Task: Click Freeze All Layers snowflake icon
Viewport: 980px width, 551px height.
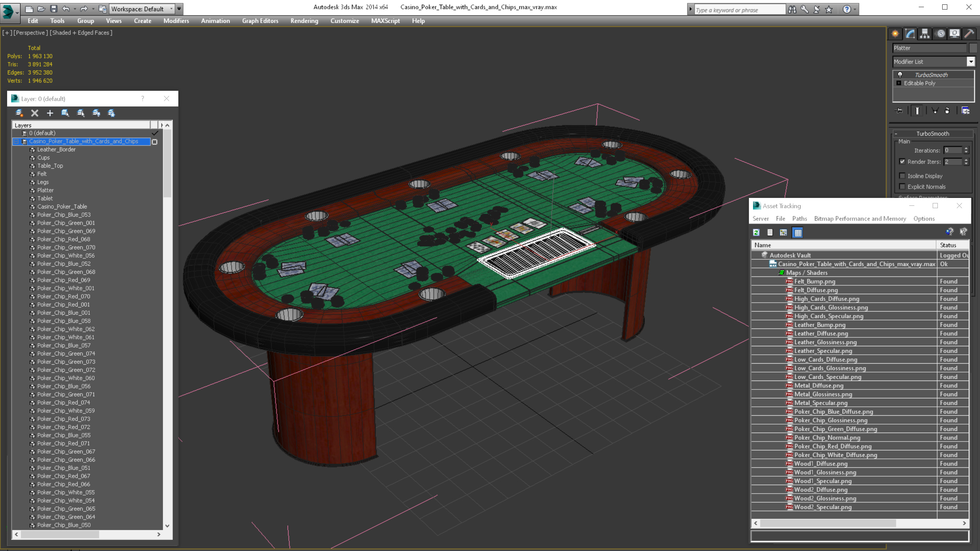Action: click(x=112, y=113)
